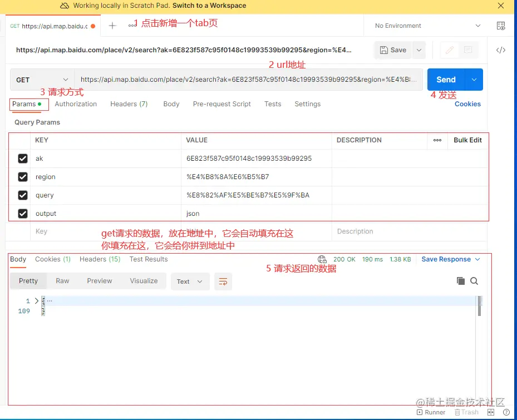The image size is (517, 420).
Task: Click Switch to a Workspace link
Action: 209,6
